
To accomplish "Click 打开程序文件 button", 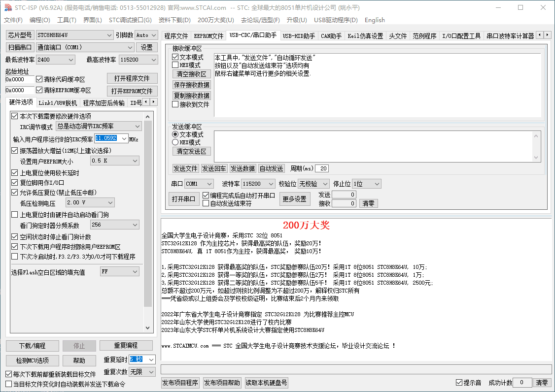I will click(x=132, y=78).
